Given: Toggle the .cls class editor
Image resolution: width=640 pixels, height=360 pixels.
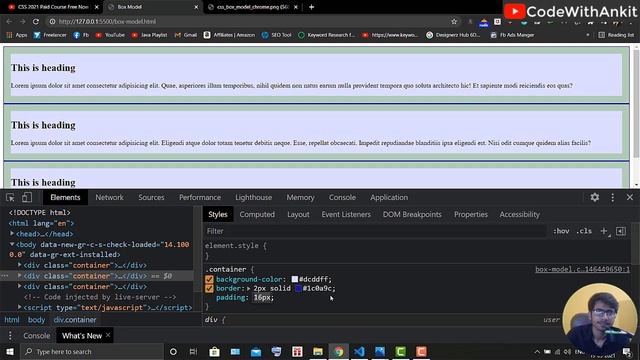Looking at the screenshot, I should (584, 231).
